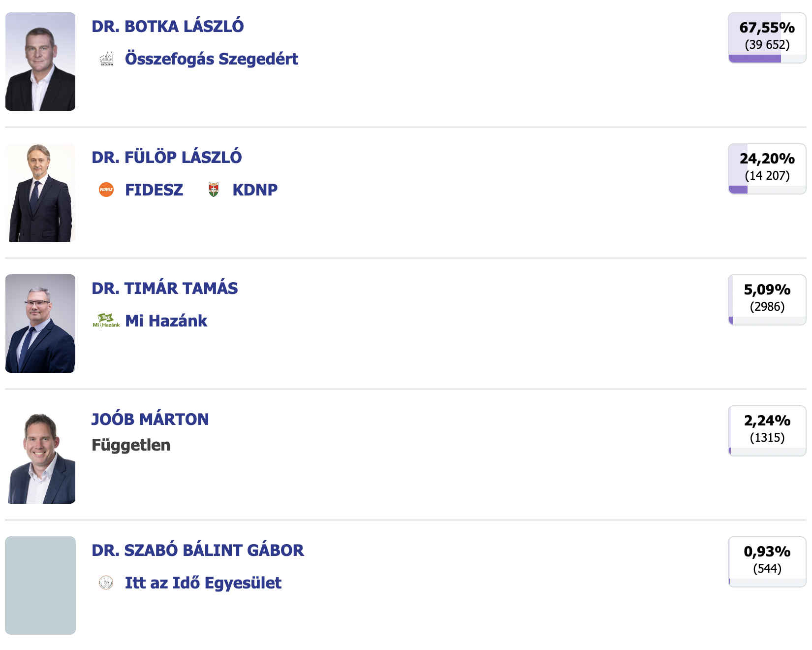Click the 67,55% result progress box
Image resolution: width=812 pixels, height=650 pixels.
[x=767, y=38]
